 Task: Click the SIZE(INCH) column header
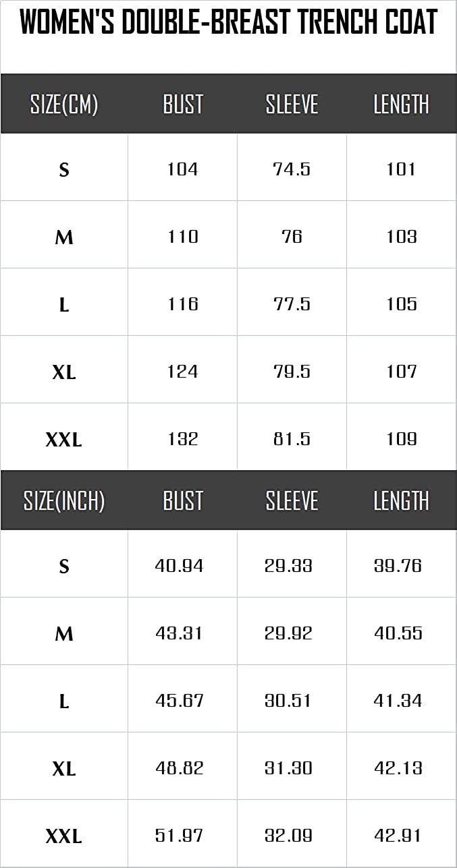pos(64,501)
